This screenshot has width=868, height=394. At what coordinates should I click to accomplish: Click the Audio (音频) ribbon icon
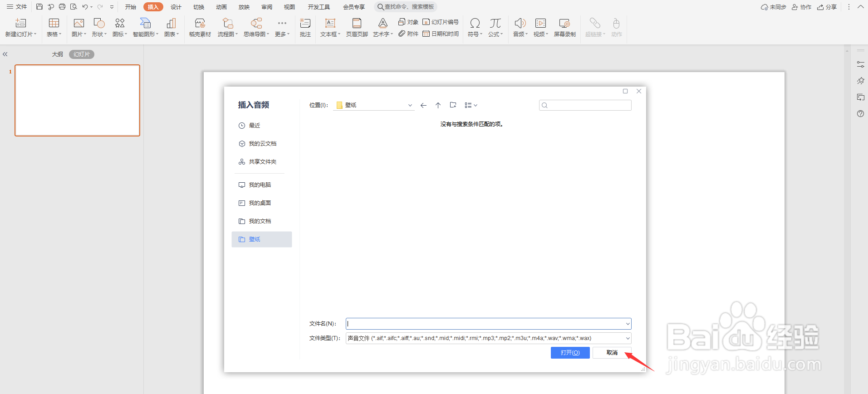click(520, 23)
